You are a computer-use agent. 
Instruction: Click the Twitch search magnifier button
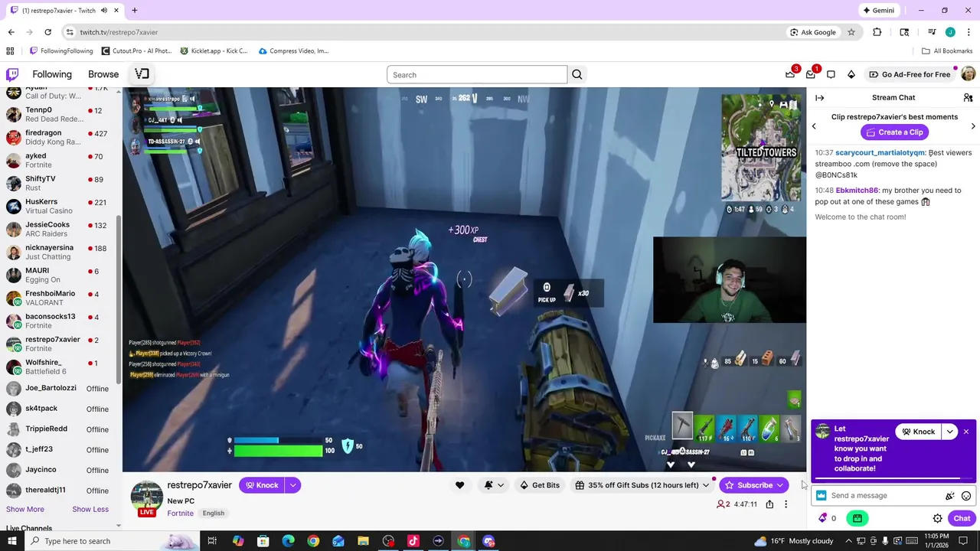(x=577, y=74)
